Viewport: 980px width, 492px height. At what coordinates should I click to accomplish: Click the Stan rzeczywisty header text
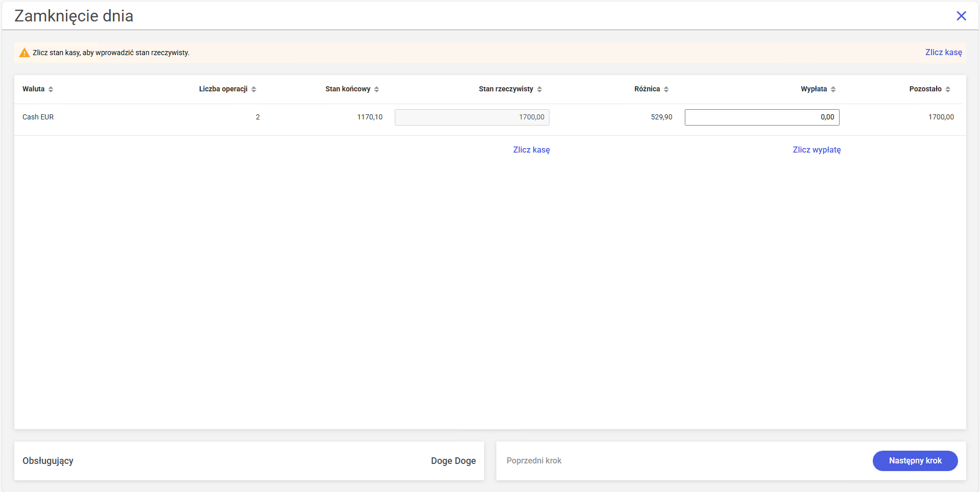(x=506, y=89)
